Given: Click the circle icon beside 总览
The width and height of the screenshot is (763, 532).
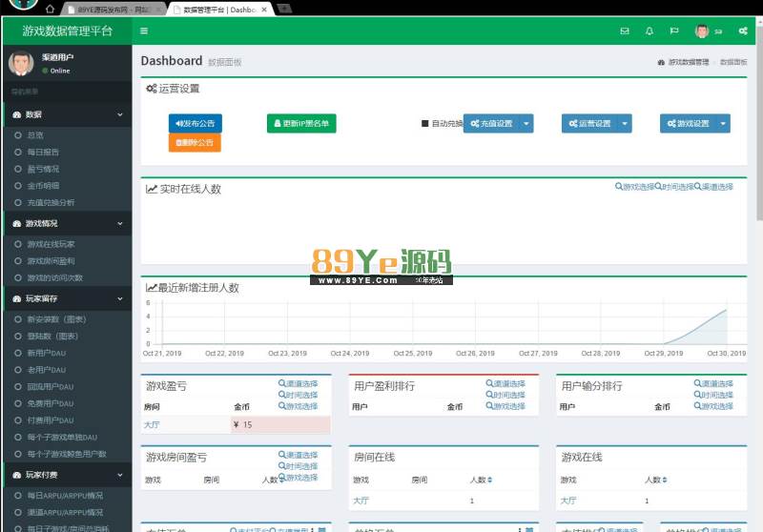Looking at the screenshot, I should point(18,135).
